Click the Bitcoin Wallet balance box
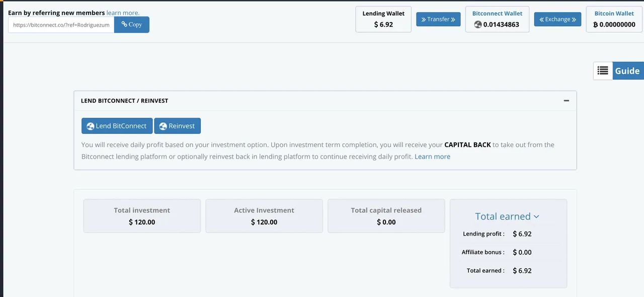This screenshot has width=644, height=297. [614, 19]
